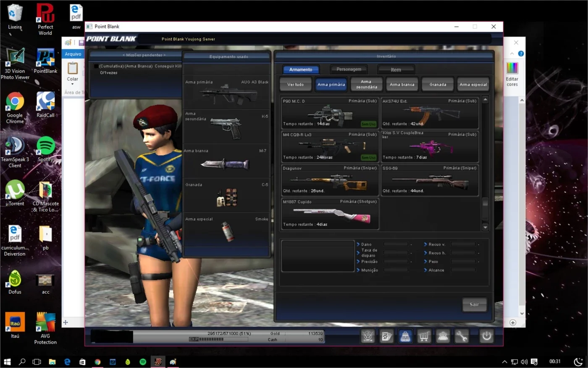The height and width of the screenshot is (368, 588).
Task: Open the Lixeira recycle bin icon
Action: (x=15, y=17)
